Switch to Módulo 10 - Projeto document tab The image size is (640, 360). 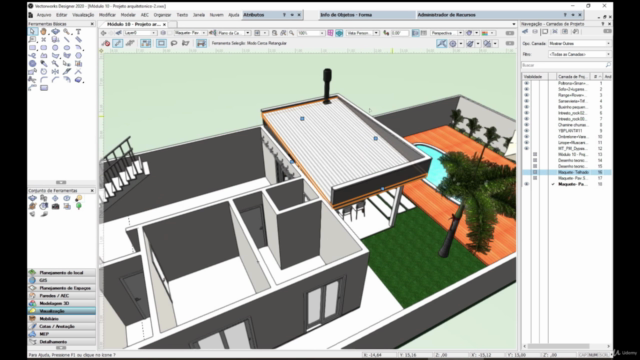pos(134,24)
